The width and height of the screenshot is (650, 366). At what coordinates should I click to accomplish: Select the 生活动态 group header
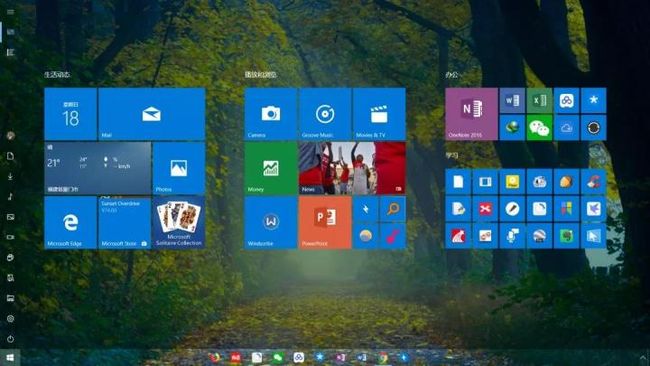click(x=57, y=75)
